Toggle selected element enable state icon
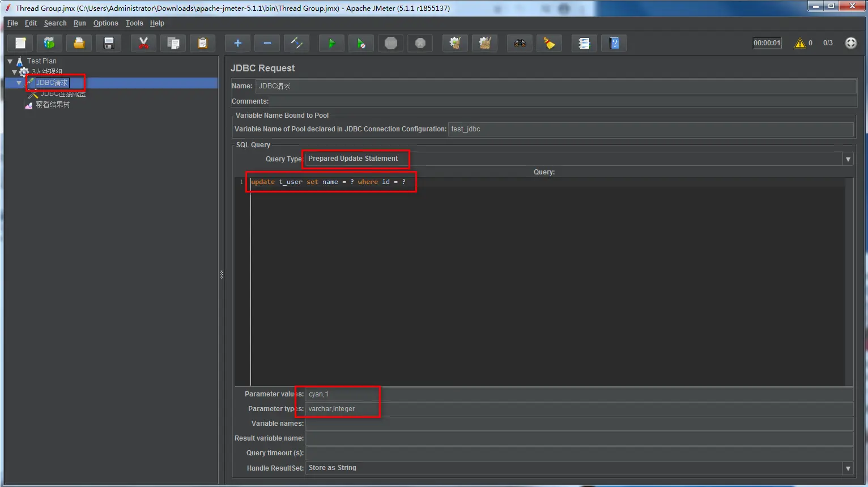The height and width of the screenshot is (487, 868). (x=297, y=43)
